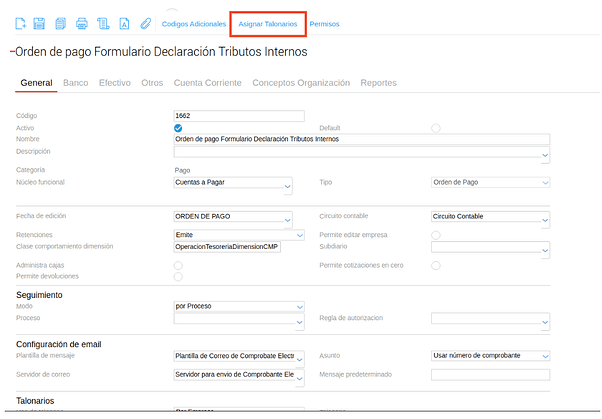The width and height of the screenshot is (602, 419).
Task: Click the Asignar Talonarios button
Action: point(267,23)
